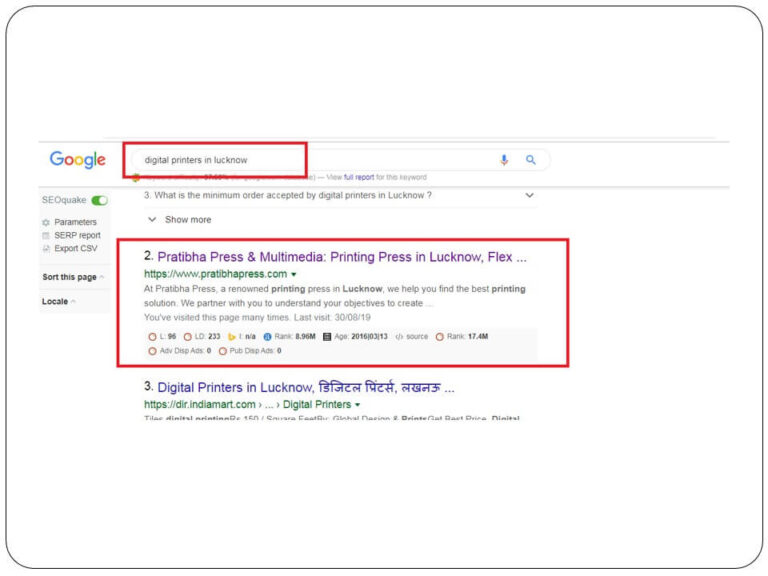Expand the Sort this page section
The width and height of the screenshot is (768, 576).
point(73,277)
